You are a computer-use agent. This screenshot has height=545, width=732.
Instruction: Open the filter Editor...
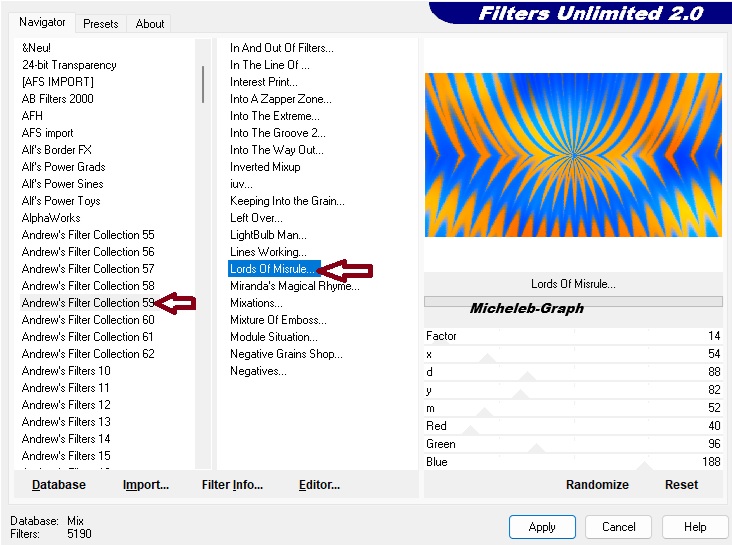click(319, 485)
